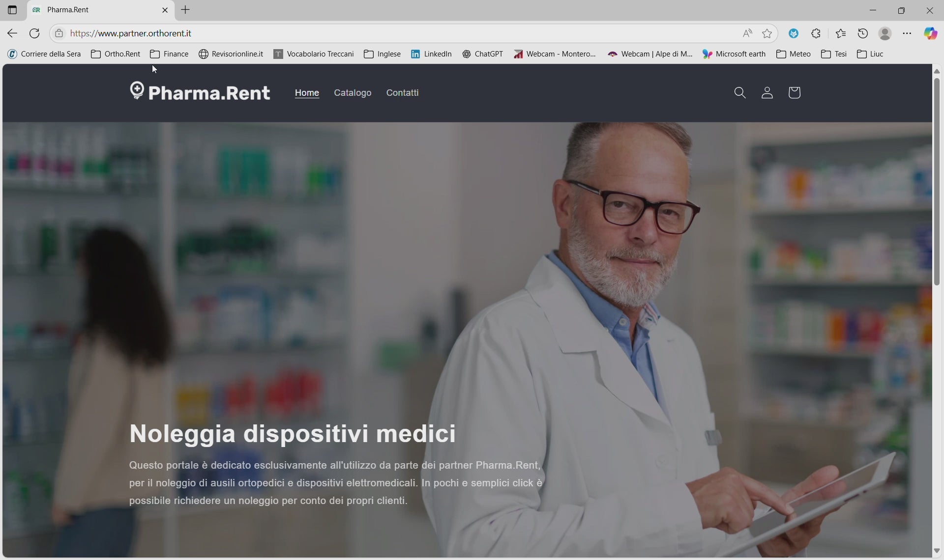The height and width of the screenshot is (560, 944).
Task: Add page to favorites star icon
Action: click(x=767, y=33)
